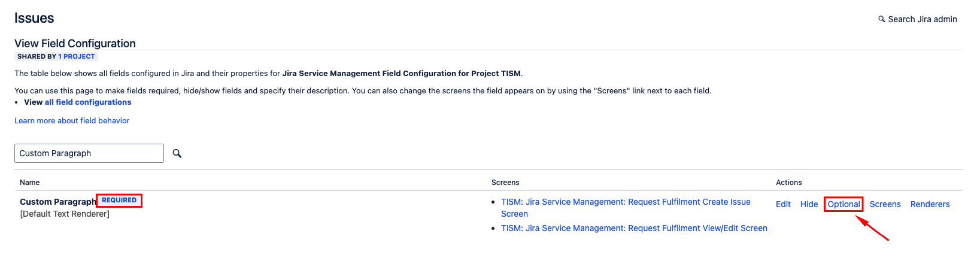Open Renderers for Custom Paragraph
Screen dimensions: 980x261
point(930,204)
